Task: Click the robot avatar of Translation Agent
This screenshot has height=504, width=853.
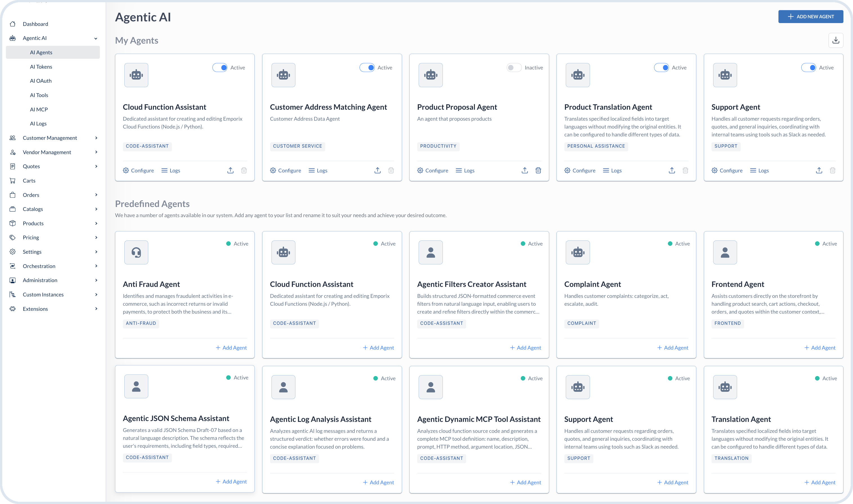Action: (725, 387)
